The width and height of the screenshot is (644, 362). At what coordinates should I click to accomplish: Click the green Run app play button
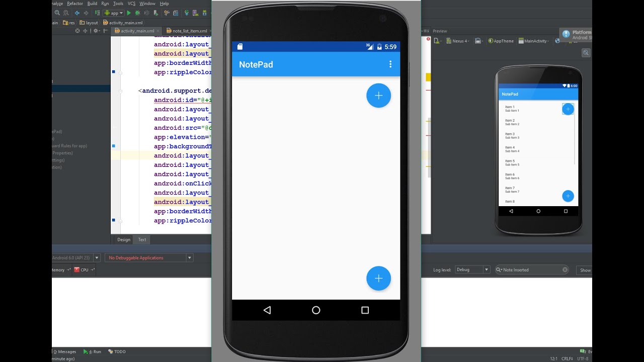pos(129,13)
